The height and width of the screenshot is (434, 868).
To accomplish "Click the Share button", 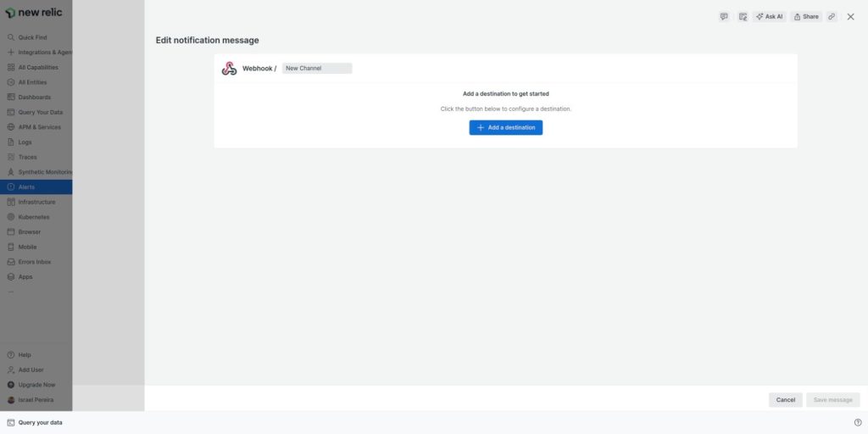I will tap(806, 17).
